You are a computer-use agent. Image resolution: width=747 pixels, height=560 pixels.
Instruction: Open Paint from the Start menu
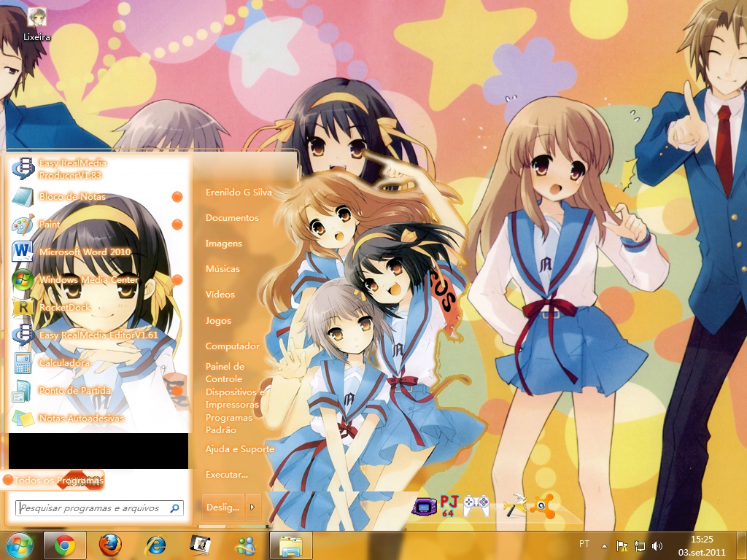pos(49,225)
